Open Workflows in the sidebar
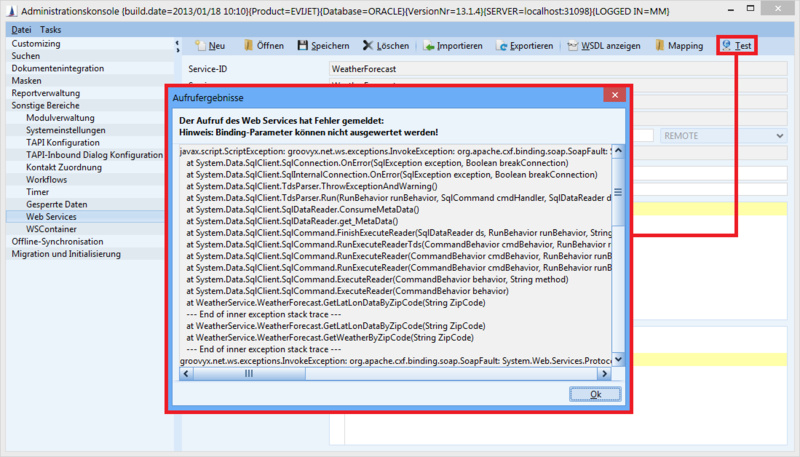Viewport: 800px width, 457px height. (46, 180)
